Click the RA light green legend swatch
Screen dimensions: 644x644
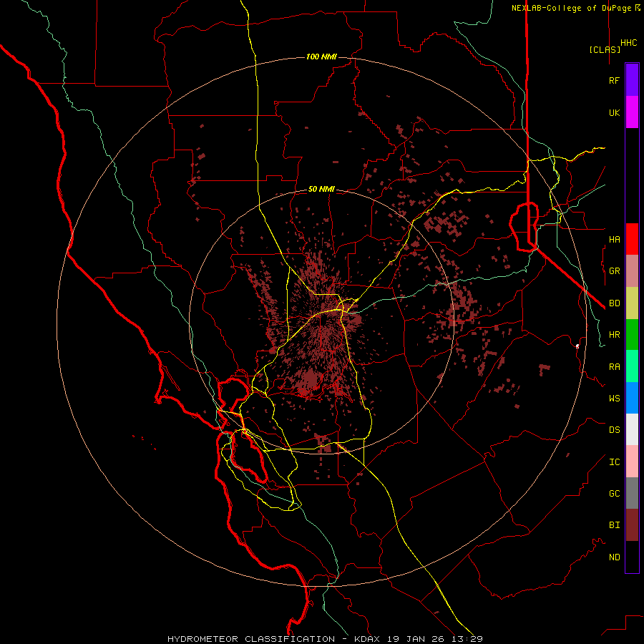tap(632, 366)
